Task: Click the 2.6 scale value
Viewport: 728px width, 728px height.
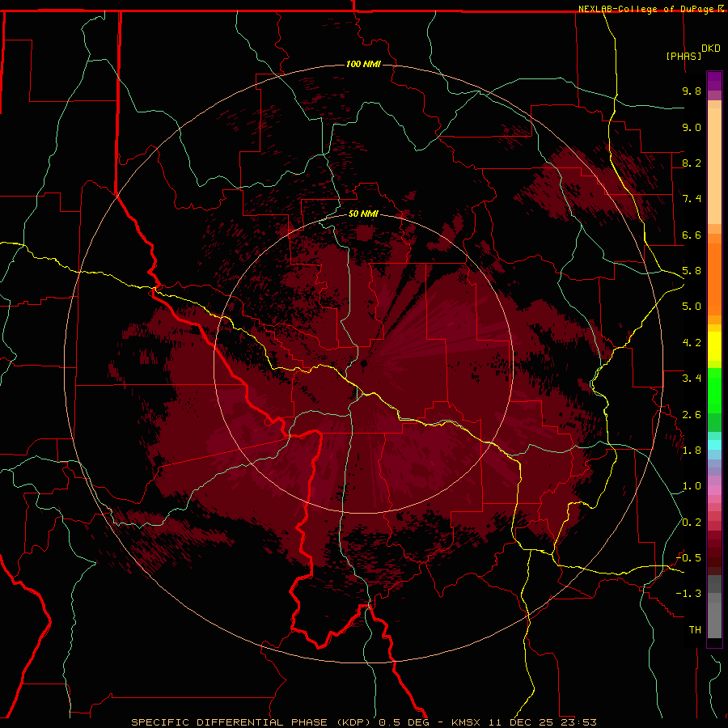Action: coord(692,415)
